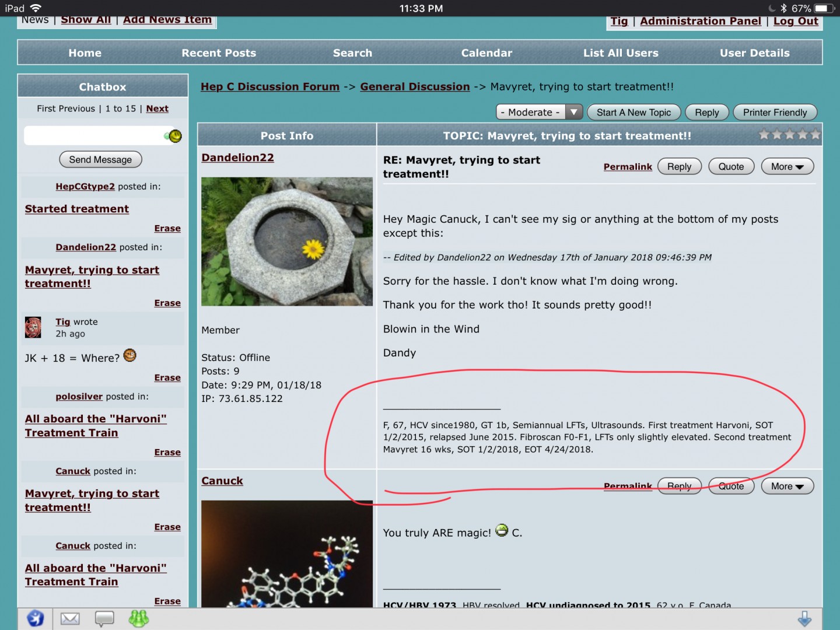Screen dimensions: 840x630
Task: Open Tig user link in chatbox
Action: (62, 322)
